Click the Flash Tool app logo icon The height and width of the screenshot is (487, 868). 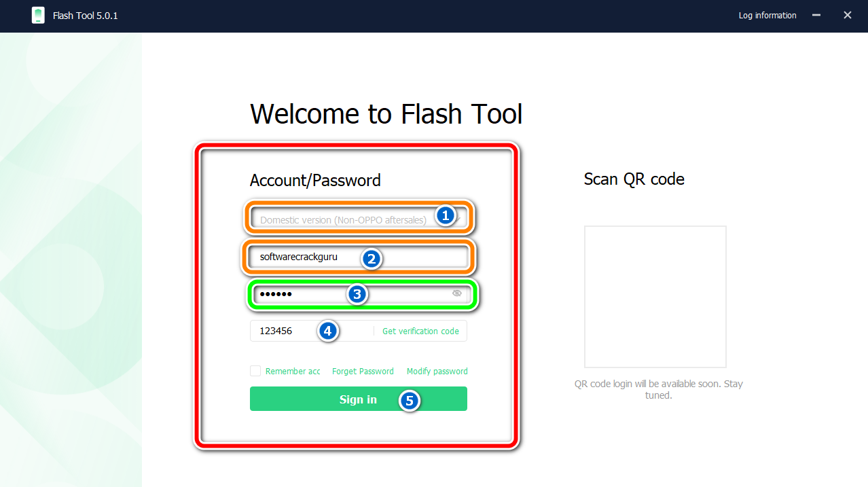click(38, 15)
